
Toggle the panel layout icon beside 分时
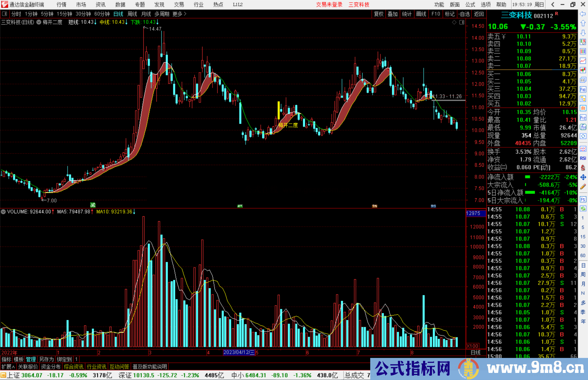pos(4,14)
